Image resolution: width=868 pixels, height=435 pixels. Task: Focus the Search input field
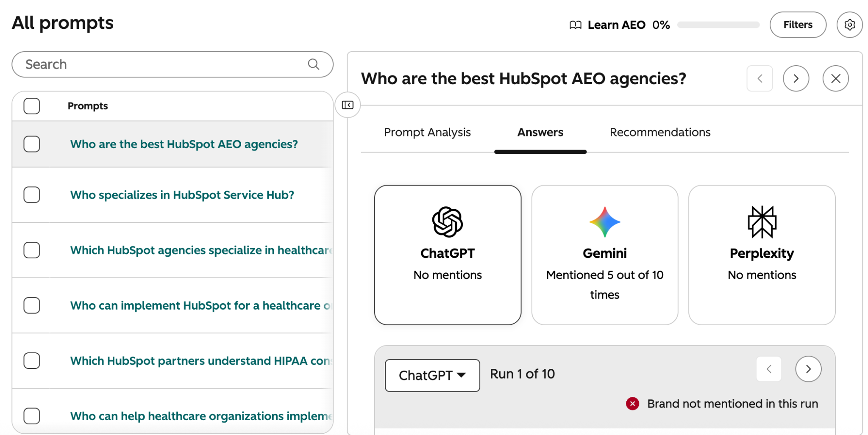tap(172, 64)
